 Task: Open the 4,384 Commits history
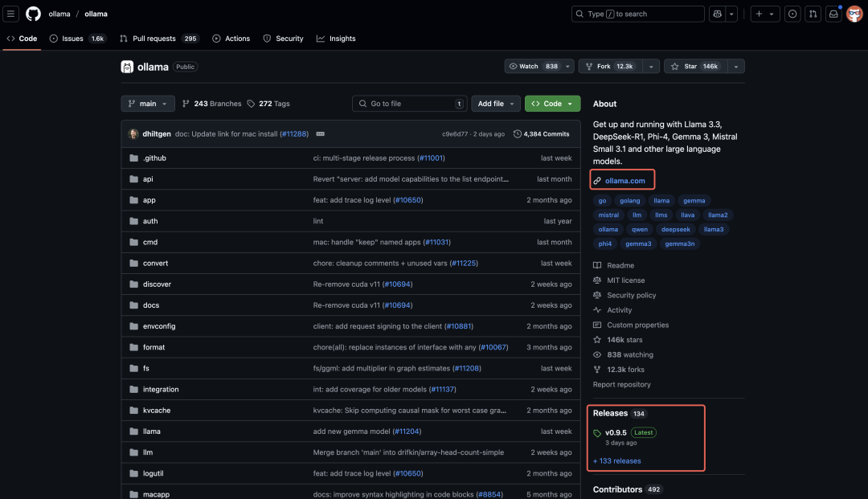coord(542,134)
